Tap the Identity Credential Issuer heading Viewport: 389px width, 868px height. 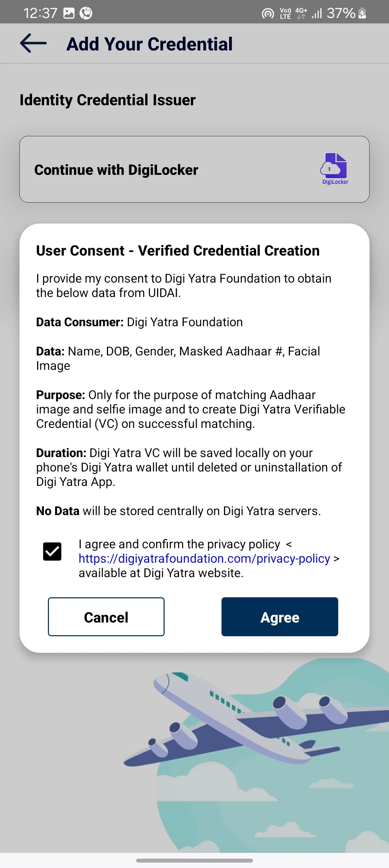107,100
